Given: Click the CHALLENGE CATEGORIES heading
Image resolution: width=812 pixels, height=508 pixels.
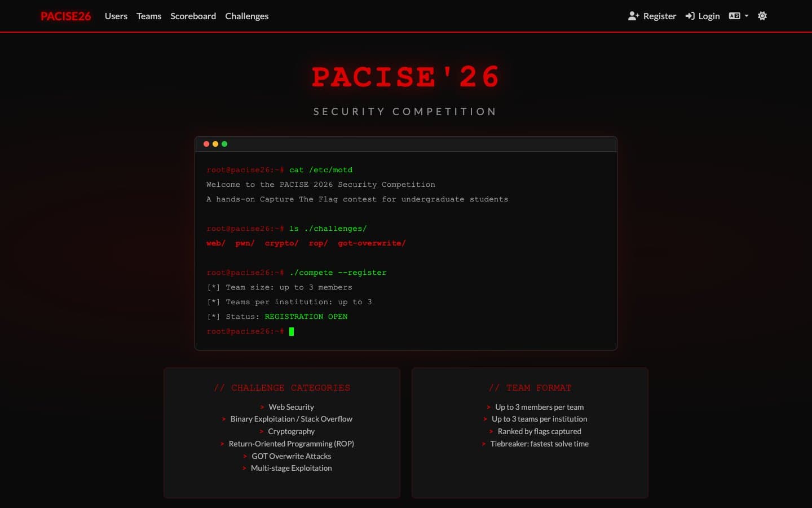Looking at the screenshot, I should [281, 388].
